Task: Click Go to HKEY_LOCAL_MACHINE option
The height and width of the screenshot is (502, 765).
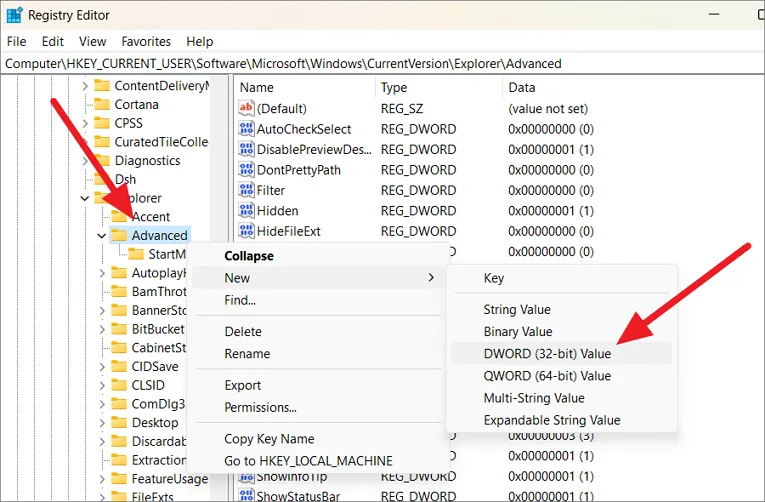Action: tap(308, 461)
